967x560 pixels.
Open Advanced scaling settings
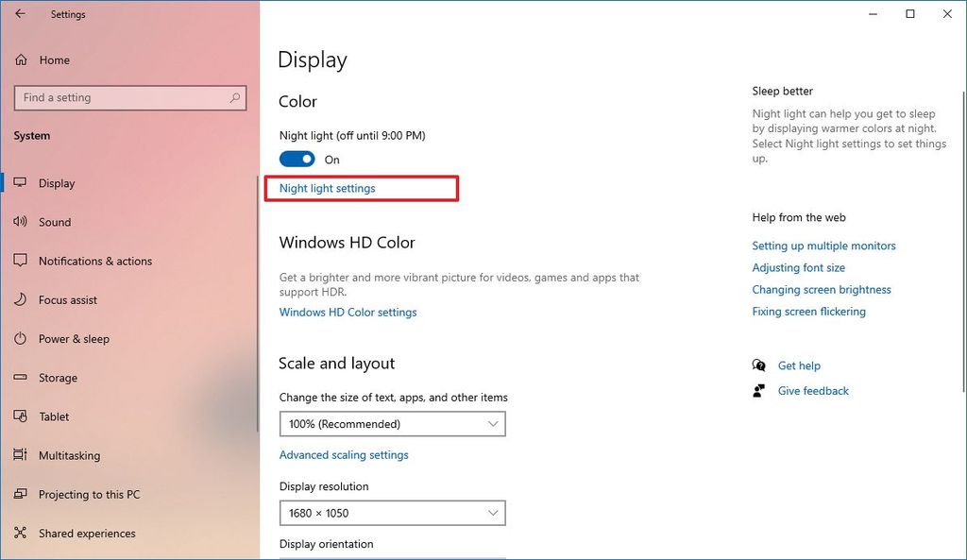coord(344,454)
